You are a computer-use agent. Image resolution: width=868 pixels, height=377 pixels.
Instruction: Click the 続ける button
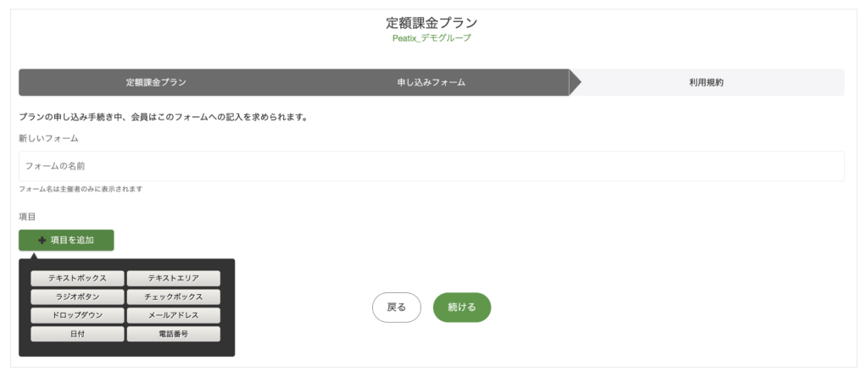tap(462, 308)
